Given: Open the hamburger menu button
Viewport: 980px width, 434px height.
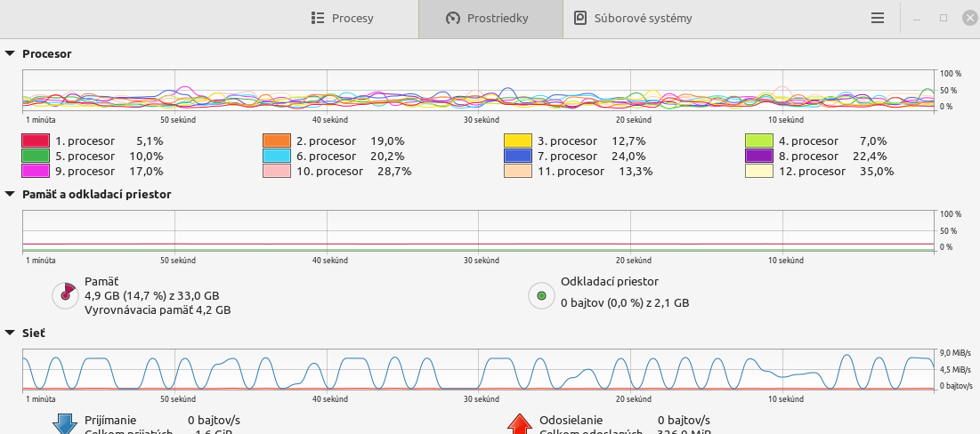Looking at the screenshot, I should click(878, 18).
